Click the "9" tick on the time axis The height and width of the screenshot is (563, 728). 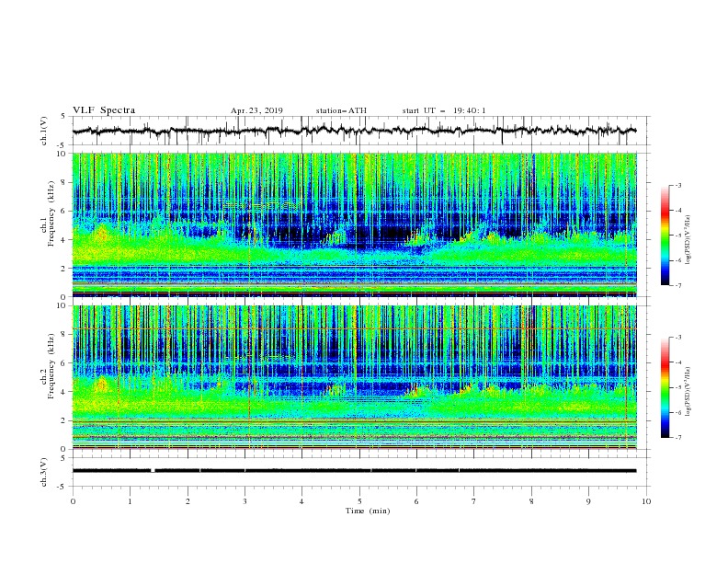(x=588, y=501)
